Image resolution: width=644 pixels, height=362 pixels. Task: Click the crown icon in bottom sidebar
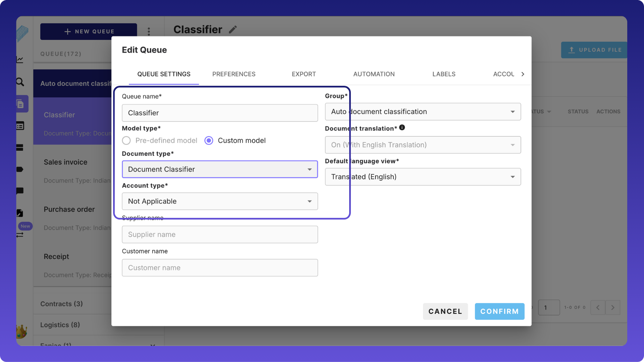pyautogui.click(x=21, y=331)
